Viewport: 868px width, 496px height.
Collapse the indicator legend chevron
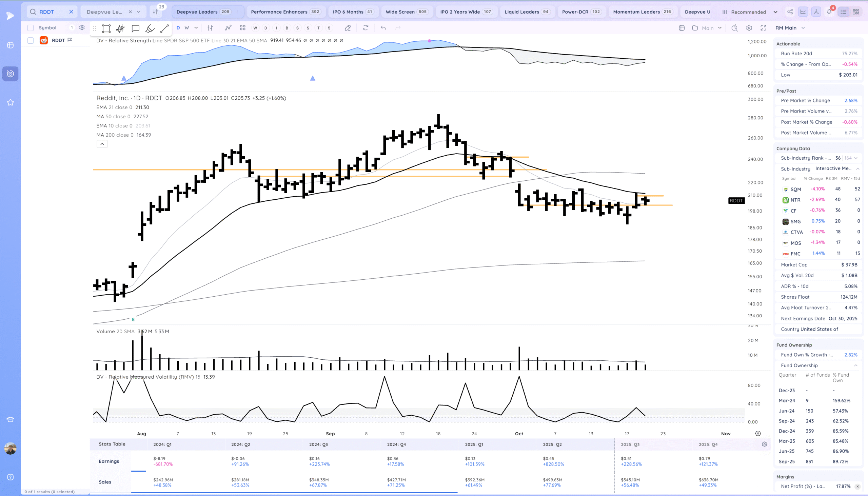102,144
